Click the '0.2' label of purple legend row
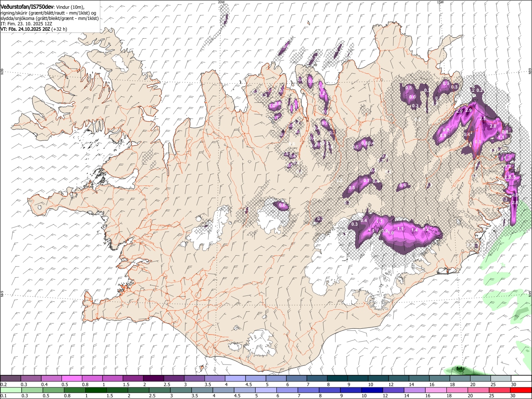 (x=3, y=384)
